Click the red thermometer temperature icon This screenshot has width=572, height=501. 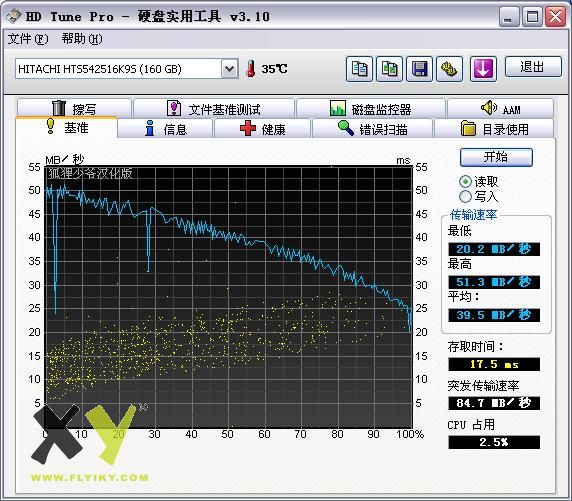tap(251, 69)
